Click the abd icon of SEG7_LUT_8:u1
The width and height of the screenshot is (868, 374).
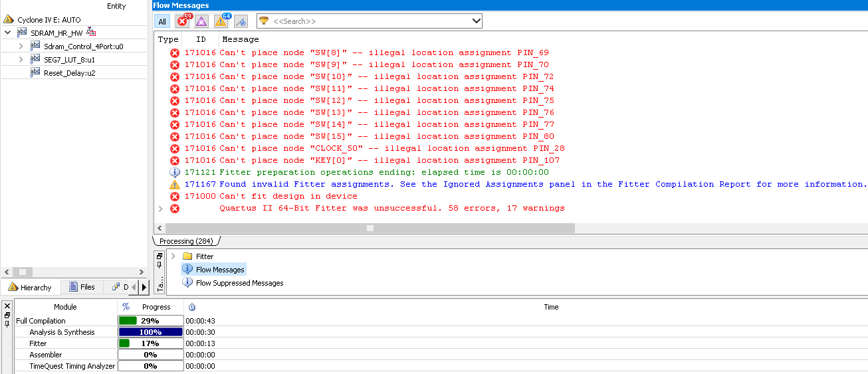coord(36,59)
